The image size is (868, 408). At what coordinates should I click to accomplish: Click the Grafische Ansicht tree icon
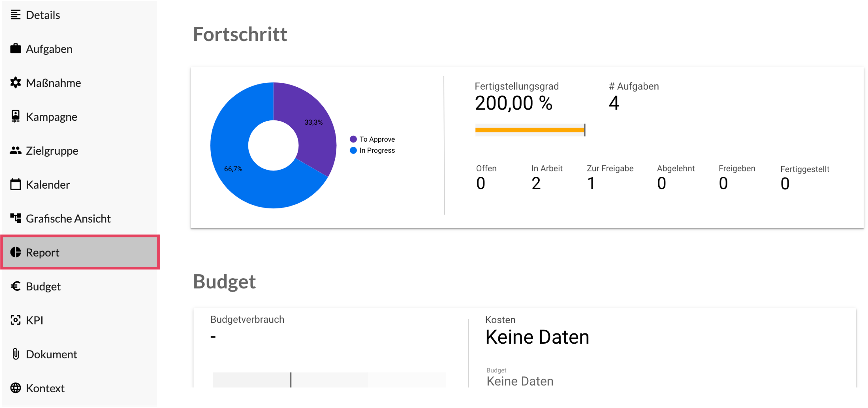[x=16, y=218]
